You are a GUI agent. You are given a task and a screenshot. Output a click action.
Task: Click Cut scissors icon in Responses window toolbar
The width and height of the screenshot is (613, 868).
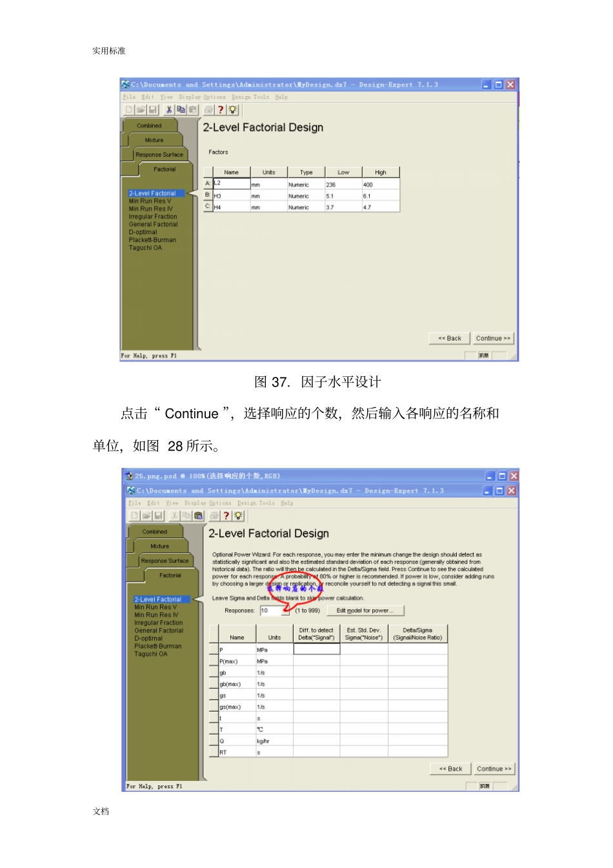[x=175, y=516]
